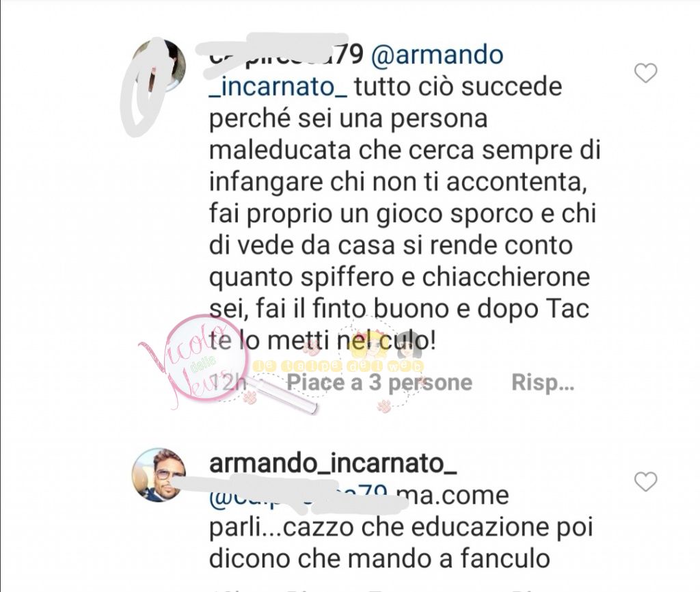Click the grey-haired cartoon face in the watermark
This screenshot has height=592, width=700.
tap(409, 345)
